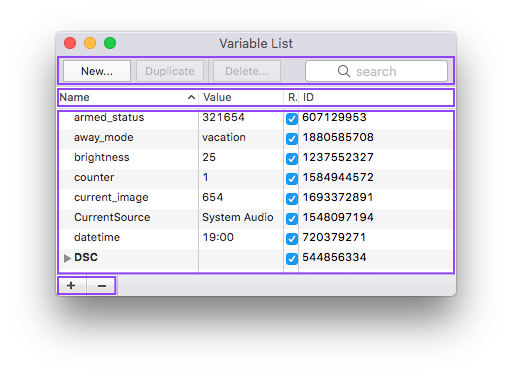The width and height of the screenshot is (512, 376).
Task: Click the Value column header
Action: click(241, 97)
